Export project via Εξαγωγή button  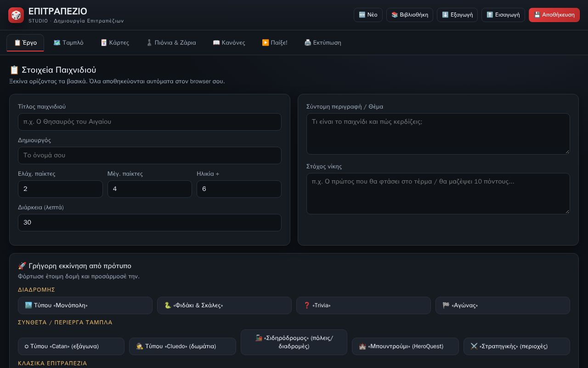click(457, 15)
